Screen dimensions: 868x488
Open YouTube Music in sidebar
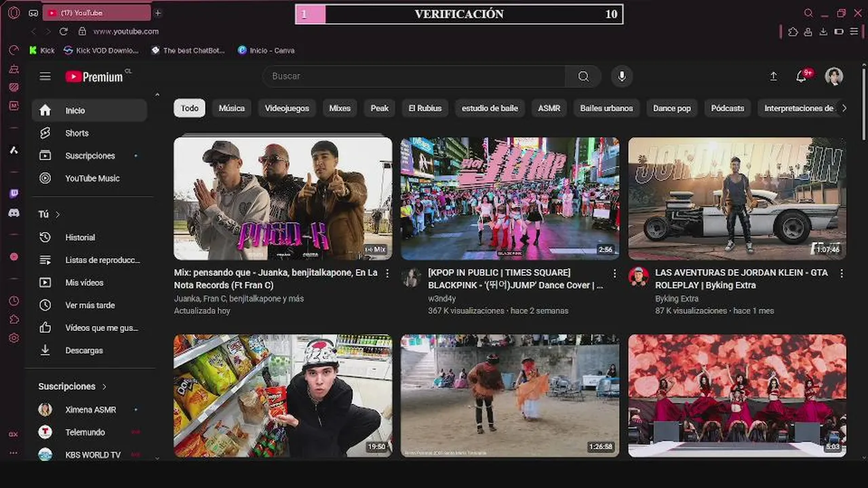pos(90,178)
